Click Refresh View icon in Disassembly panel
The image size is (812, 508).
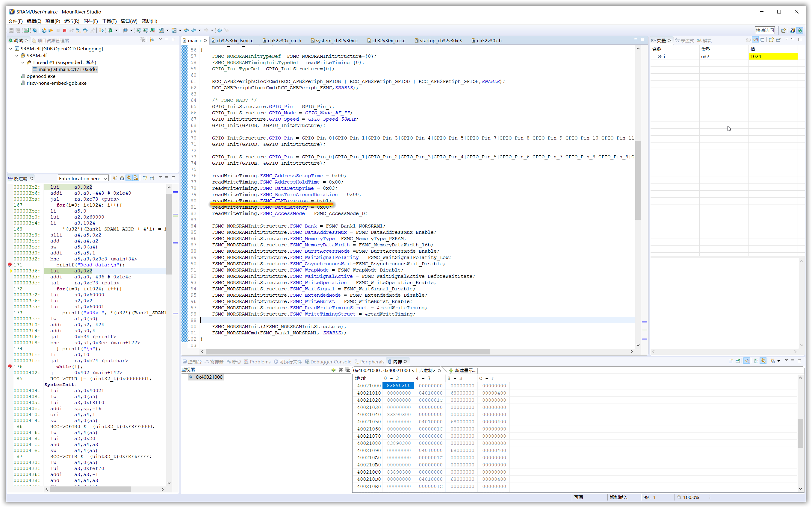point(115,178)
